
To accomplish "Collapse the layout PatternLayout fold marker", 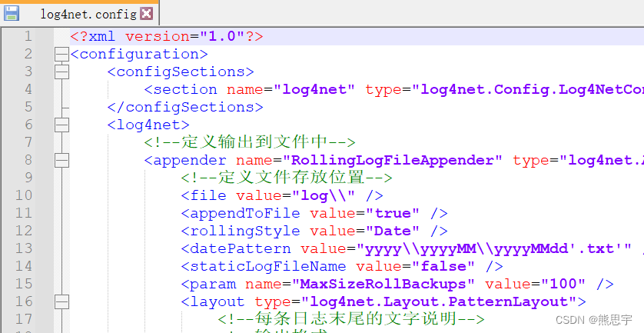I will point(61,302).
